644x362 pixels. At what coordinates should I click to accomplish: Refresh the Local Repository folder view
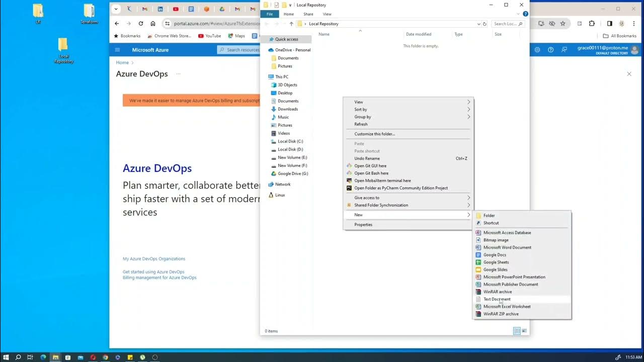click(x=485, y=24)
